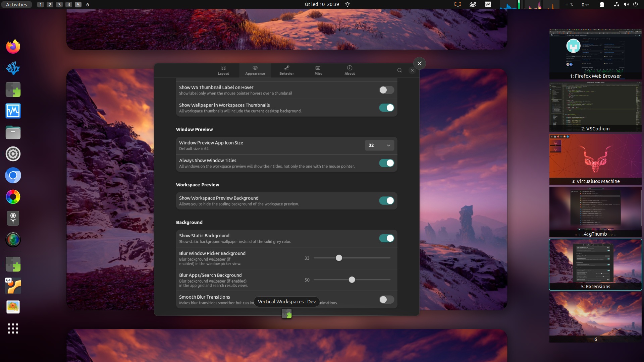Screen dimensions: 644x362
Task: Click the Activities button
Action: coord(16,4)
